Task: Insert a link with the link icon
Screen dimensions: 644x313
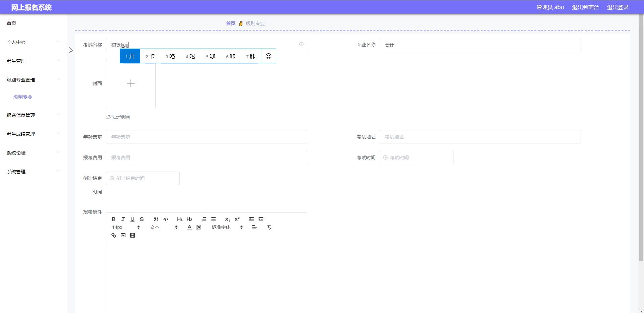Action: [114, 235]
